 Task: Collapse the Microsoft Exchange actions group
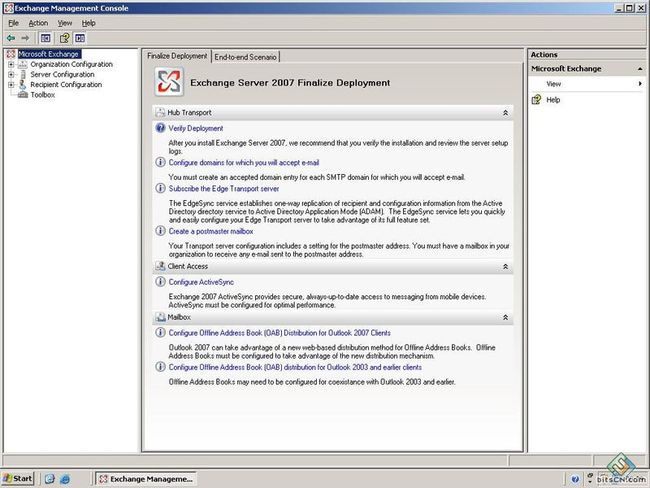point(640,69)
